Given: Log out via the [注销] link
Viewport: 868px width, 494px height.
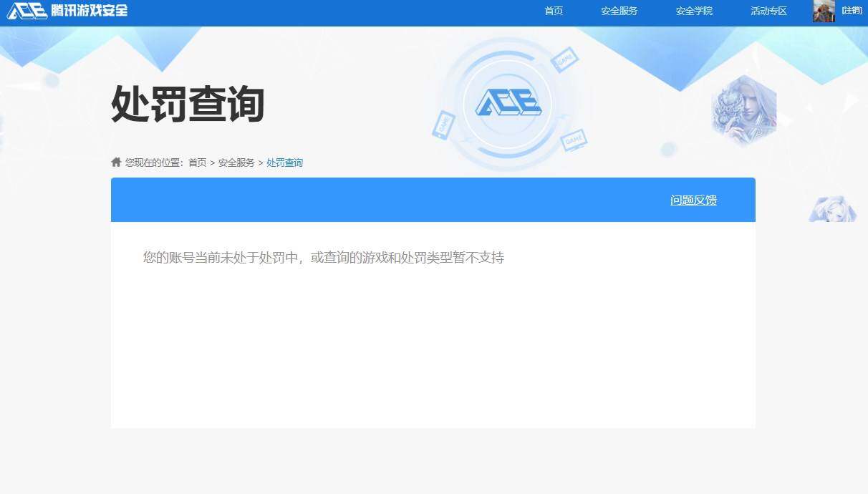Looking at the screenshot, I should pos(852,11).
